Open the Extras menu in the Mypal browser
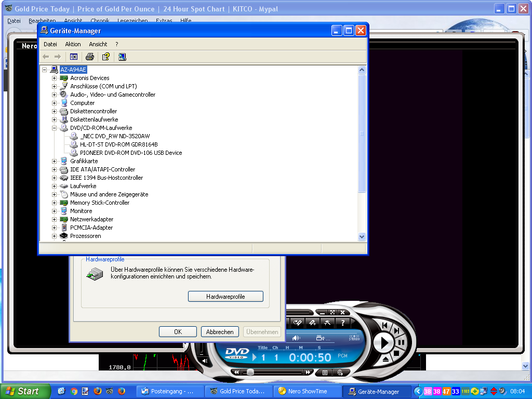 pyautogui.click(x=164, y=21)
